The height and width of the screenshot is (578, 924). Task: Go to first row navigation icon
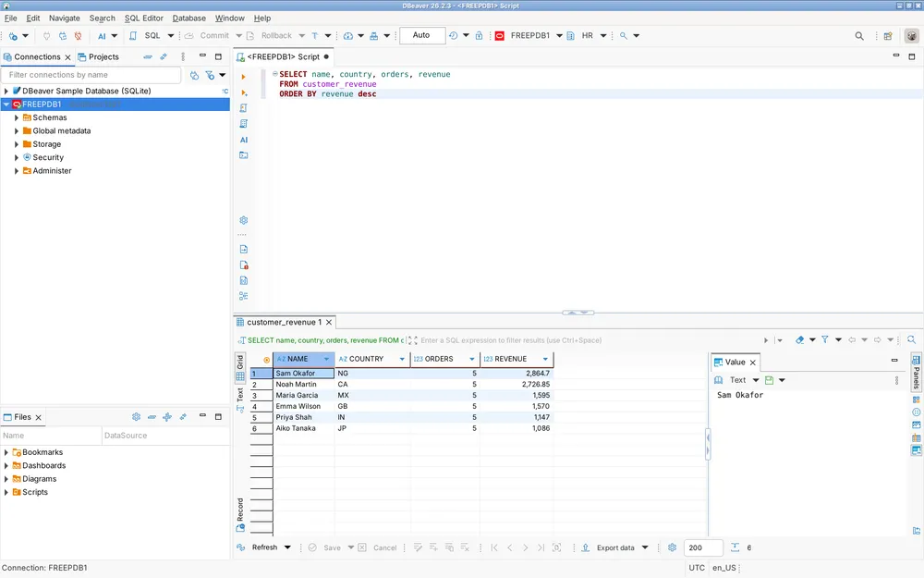(x=494, y=547)
